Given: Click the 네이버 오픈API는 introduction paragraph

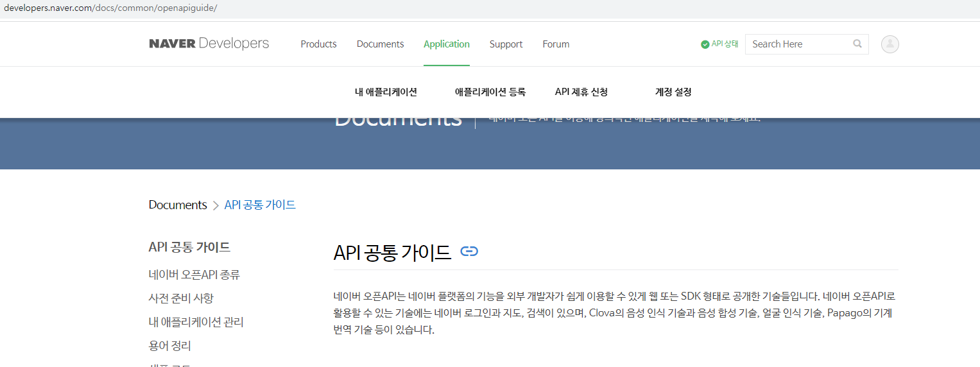Looking at the screenshot, I should tap(614, 313).
